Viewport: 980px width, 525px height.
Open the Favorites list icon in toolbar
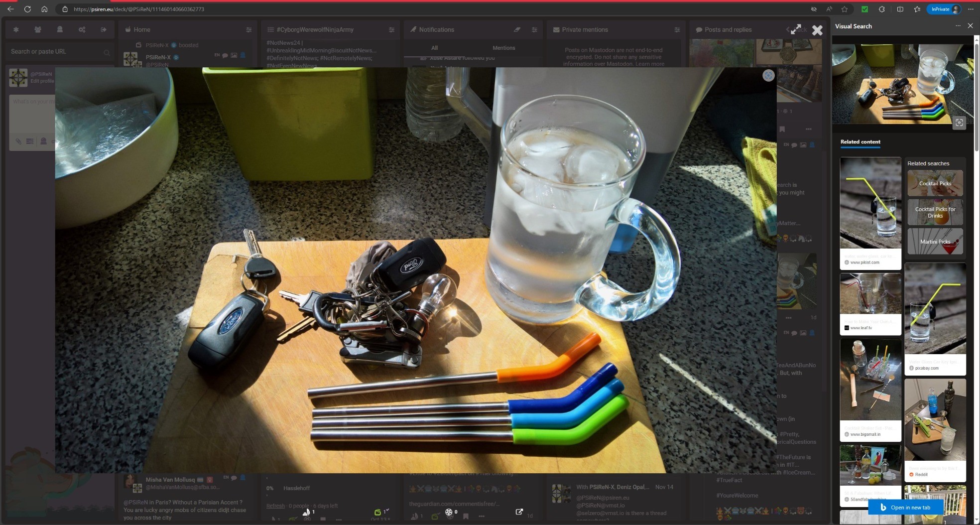click(917, 9)
